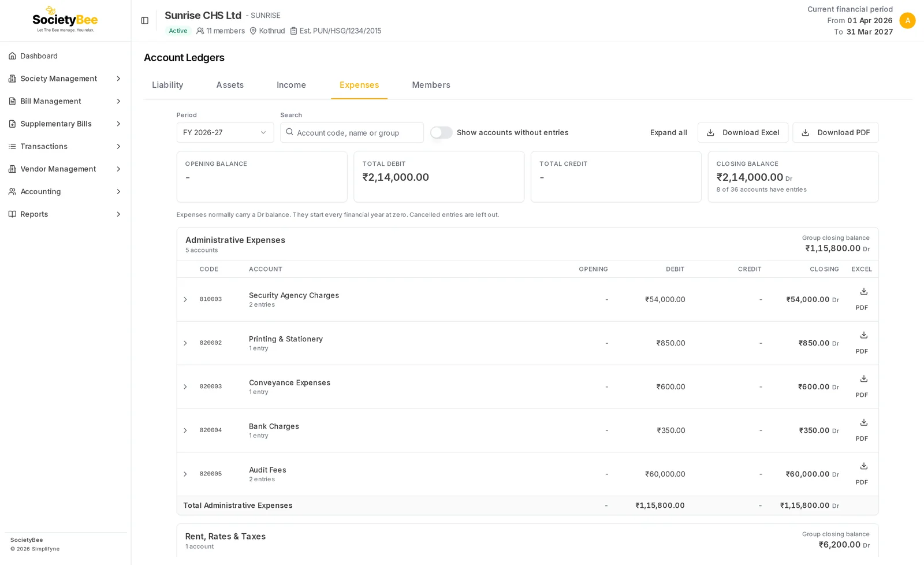
Task: Download PDF for Security Agency Charges
Action: pyautogui.click(x=862, y=307)
